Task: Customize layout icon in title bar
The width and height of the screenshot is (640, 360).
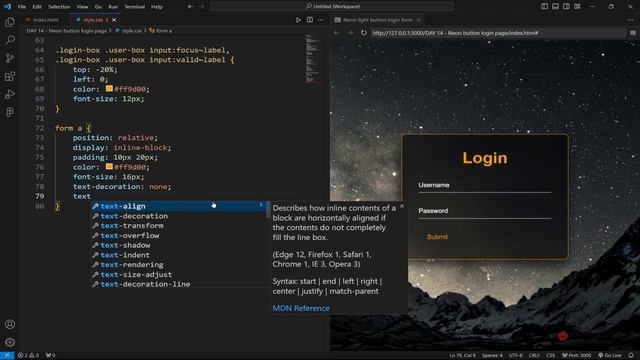Action: pyautogui.click(x=577, y=7)
